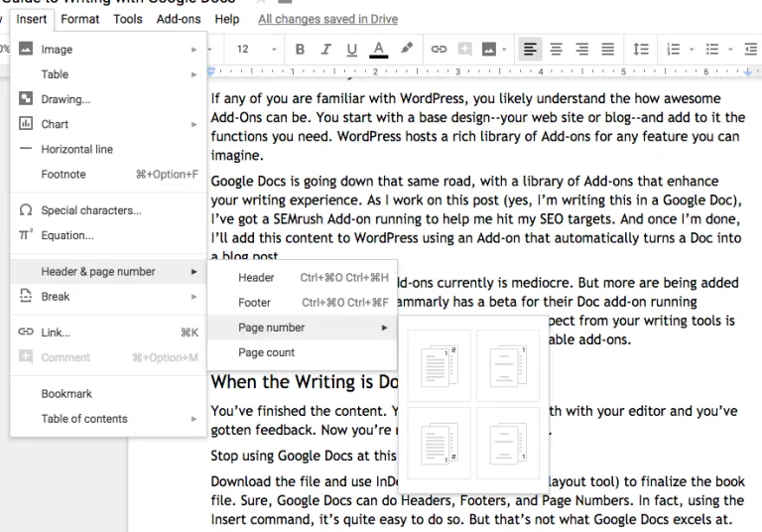Viewport: 762px width, 532px height.
Task: Open the Add-ons menu
Action: [179, 19]
